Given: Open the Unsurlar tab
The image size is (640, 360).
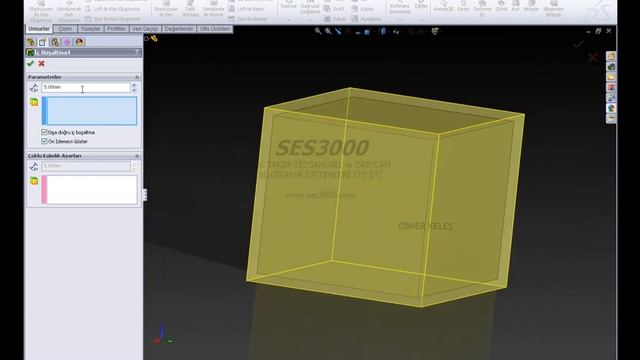Looking at the screenshot, I should pyautogui.click(x=39, y=29).
